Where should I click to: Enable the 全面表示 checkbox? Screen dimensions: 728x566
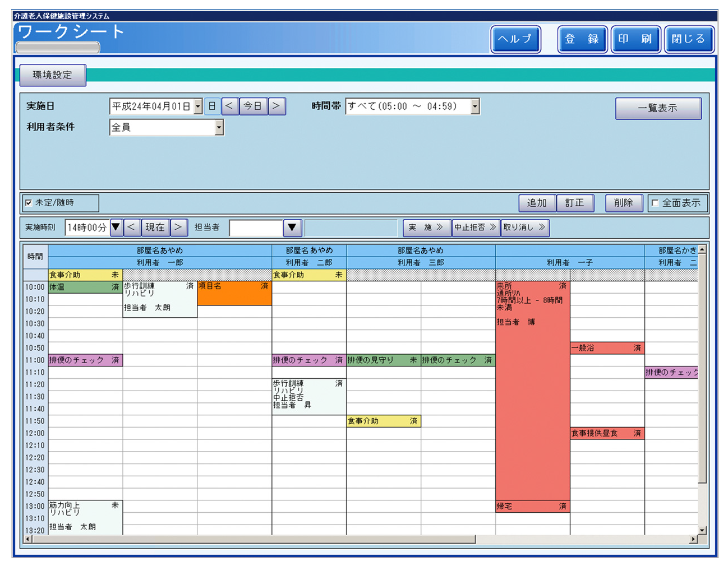655,203
